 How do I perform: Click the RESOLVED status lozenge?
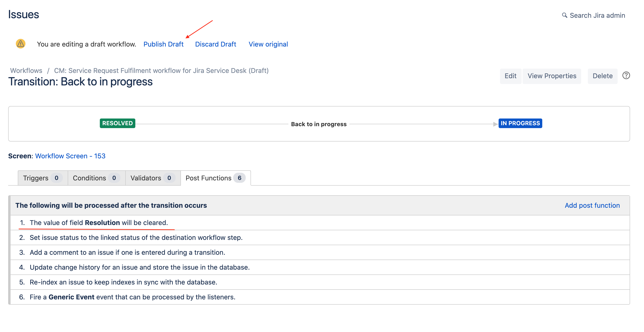117,123
